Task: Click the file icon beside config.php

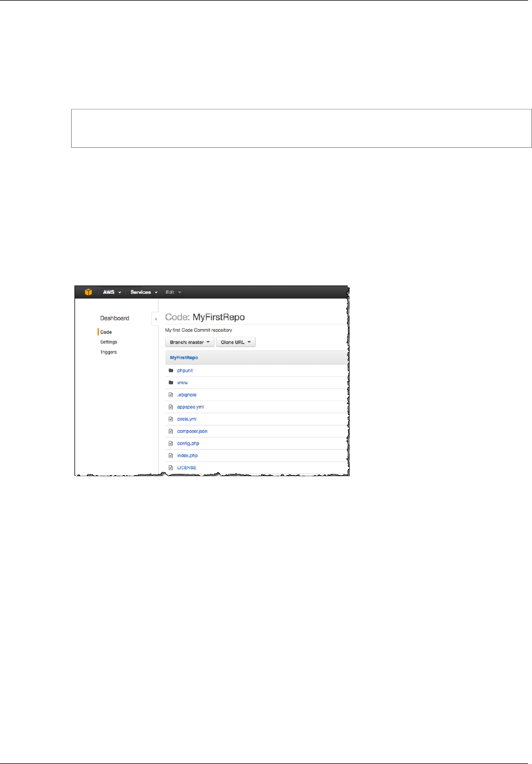Action: [x=171, y=444]
